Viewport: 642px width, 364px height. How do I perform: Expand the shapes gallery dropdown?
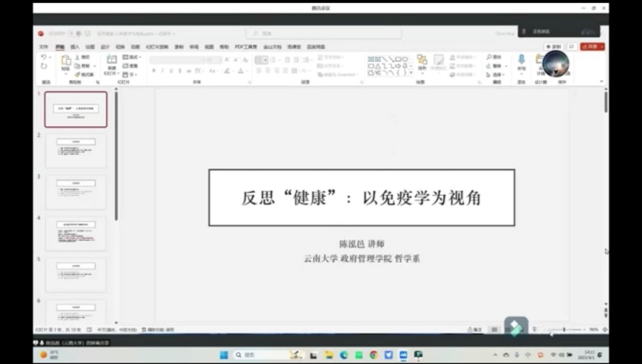[411, 73]
